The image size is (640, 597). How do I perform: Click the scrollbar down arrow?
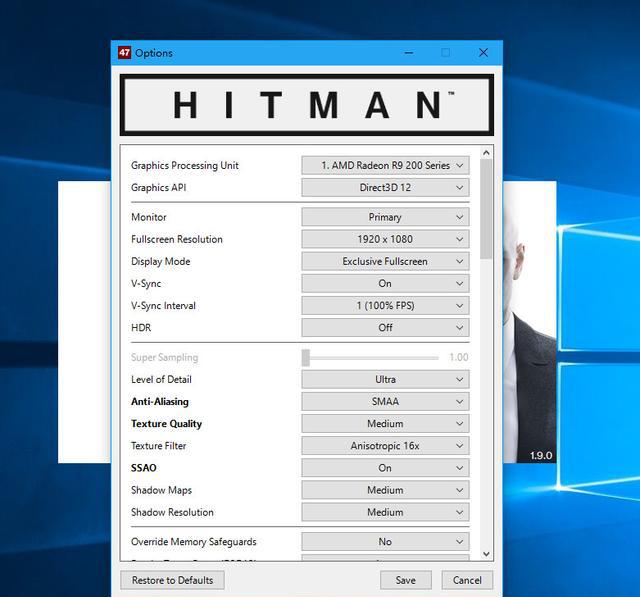click(486, 554)
